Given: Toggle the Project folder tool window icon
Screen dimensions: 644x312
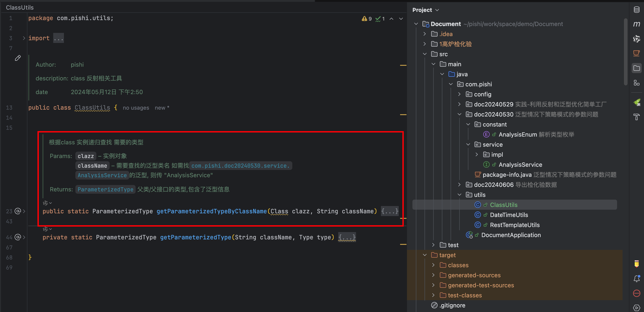Looking at the screenshot, I should tap(636, 68).
